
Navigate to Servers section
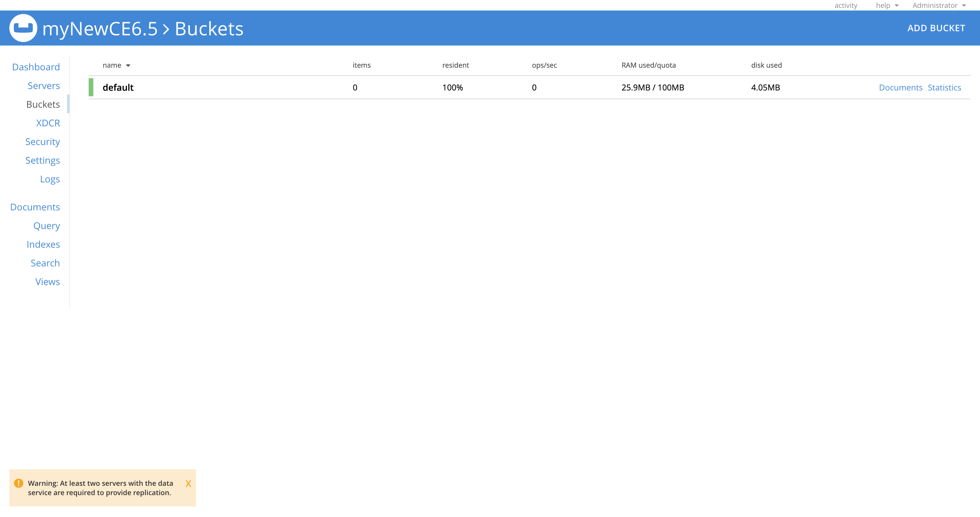43,85
